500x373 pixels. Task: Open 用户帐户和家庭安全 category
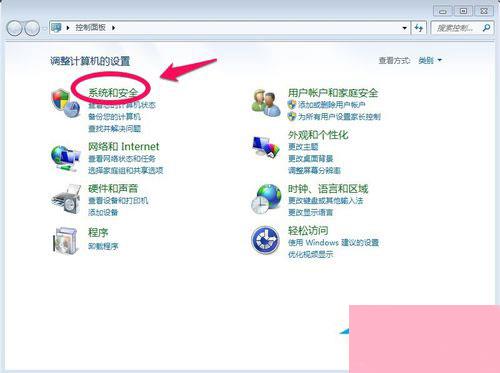coord(333,93)
